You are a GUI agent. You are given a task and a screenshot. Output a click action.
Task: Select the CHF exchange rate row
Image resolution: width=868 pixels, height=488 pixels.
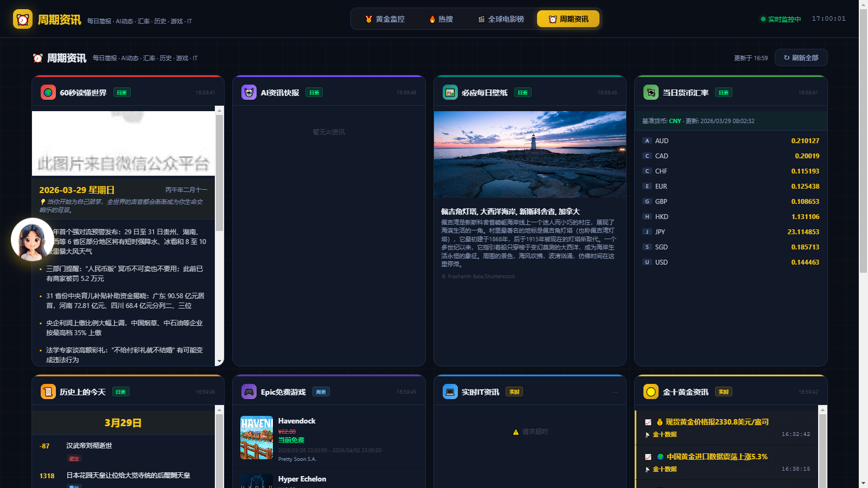[731, 171]
